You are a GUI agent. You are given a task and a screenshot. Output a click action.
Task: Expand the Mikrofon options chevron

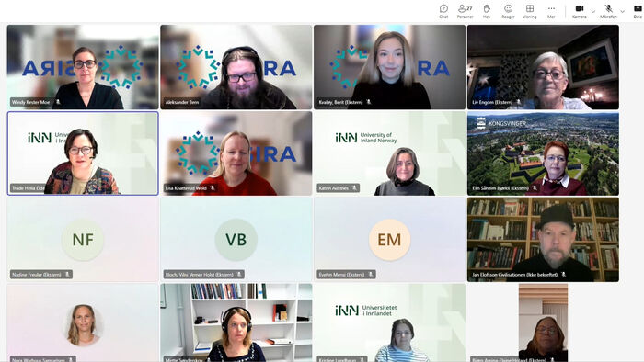623,11
